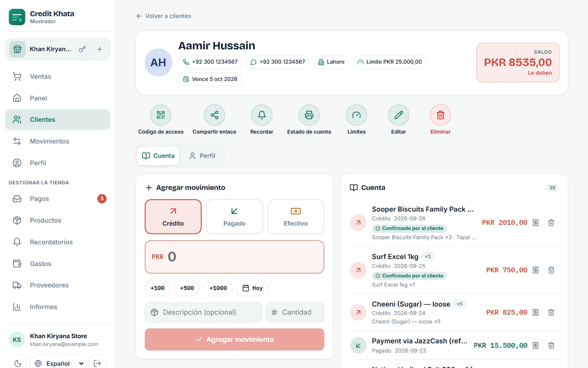Open Recordatorios in the sidebar
Screen dimensions: 588x368
[58, 242]
